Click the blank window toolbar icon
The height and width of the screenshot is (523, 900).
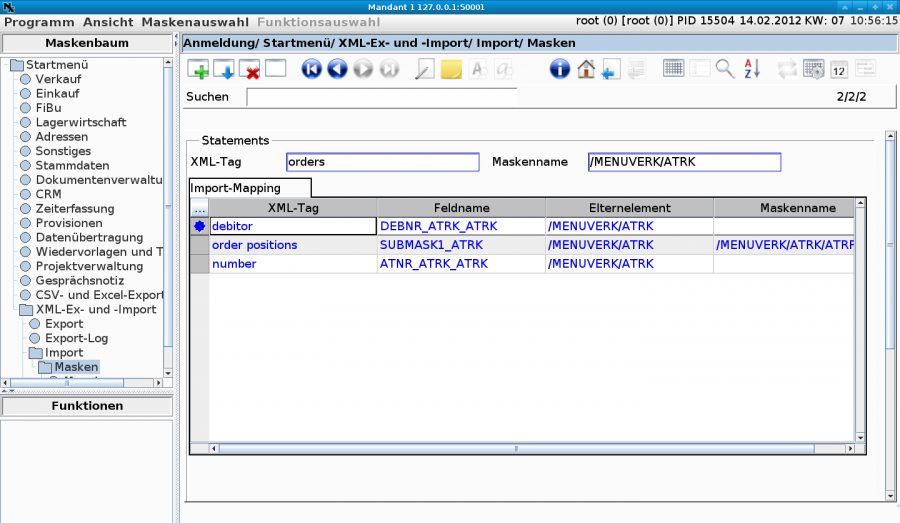[x=276, y=68]
